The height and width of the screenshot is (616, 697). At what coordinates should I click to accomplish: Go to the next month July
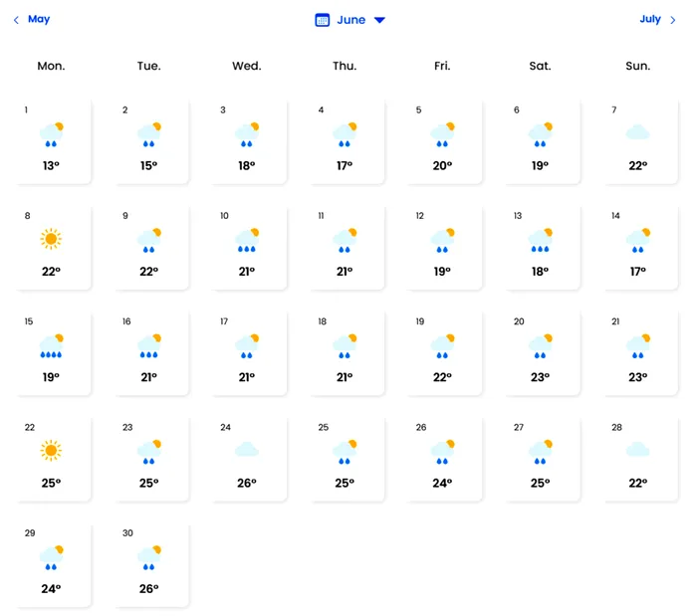click(650, 19)
